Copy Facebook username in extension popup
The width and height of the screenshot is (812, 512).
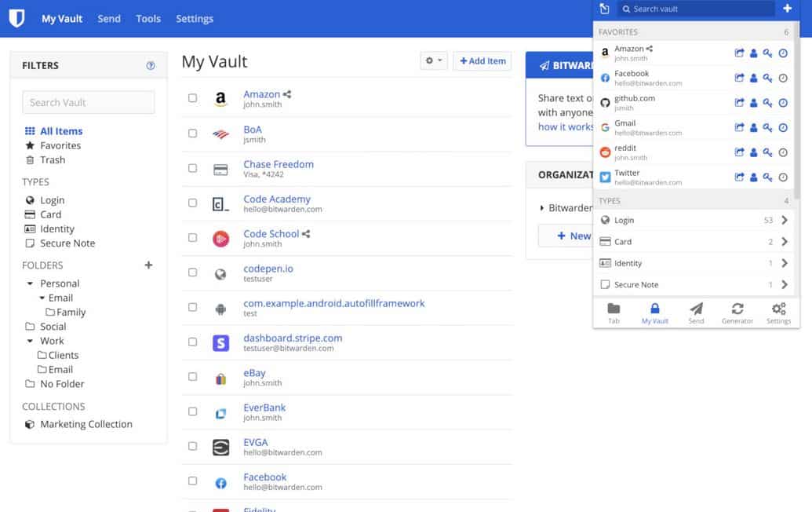coord(753,78)
